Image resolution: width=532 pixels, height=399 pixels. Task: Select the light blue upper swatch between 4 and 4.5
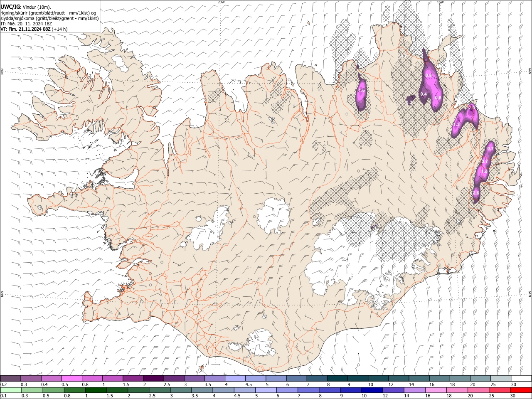(235, 378)
